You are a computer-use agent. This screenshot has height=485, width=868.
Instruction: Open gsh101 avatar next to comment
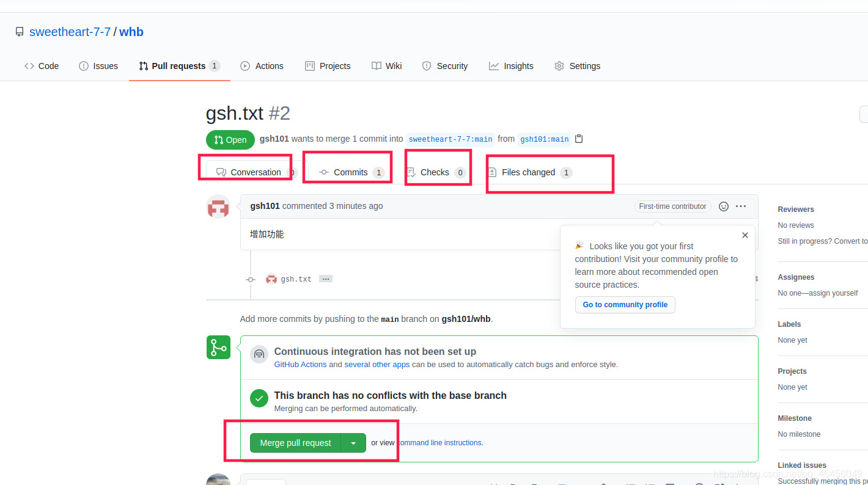[218, 206]
